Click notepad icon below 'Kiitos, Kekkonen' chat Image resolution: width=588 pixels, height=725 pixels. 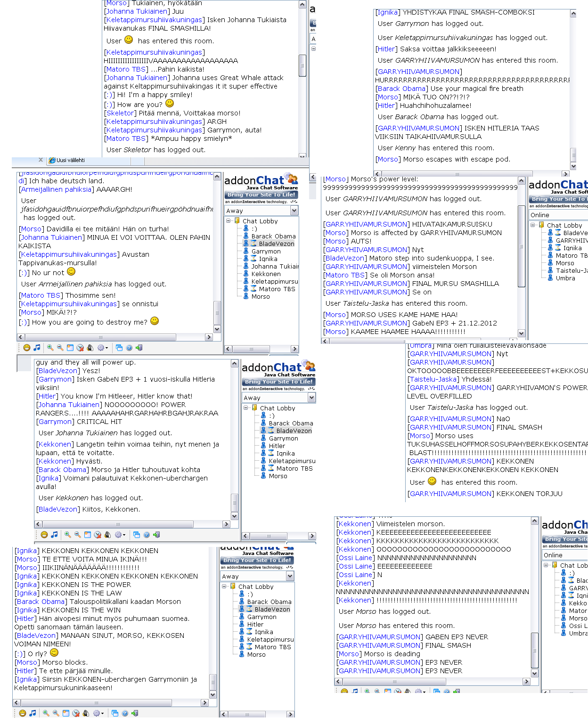click(x=88, y=535)
